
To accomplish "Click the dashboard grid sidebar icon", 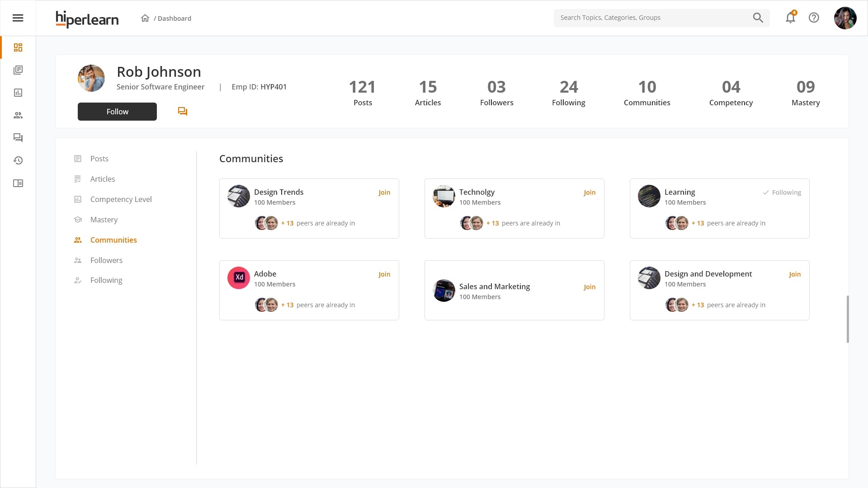I will pyautogui.click(x=18, y=47).
